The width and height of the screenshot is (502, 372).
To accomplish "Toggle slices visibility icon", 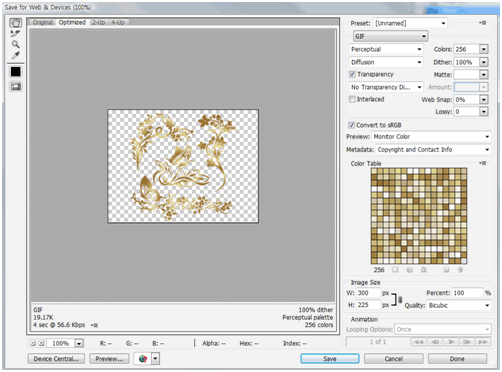I will (x=16, y=87).
